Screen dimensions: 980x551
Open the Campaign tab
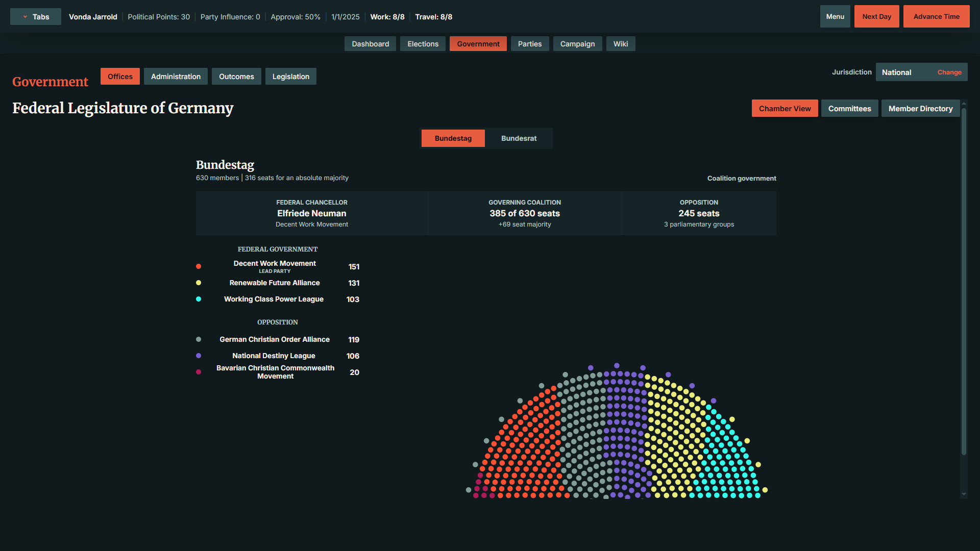(577, 44)
